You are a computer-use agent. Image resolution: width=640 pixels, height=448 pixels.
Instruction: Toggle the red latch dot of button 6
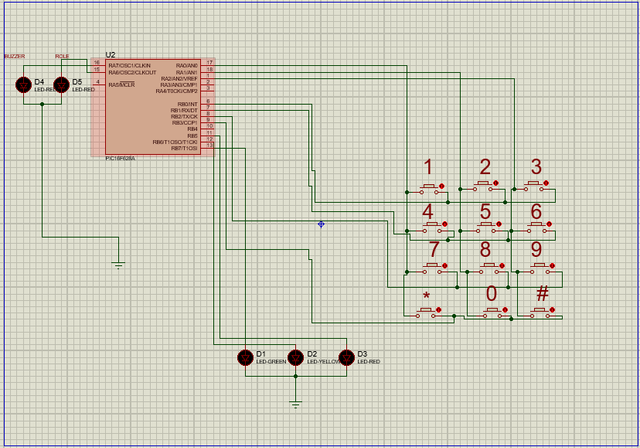point(549,224)
